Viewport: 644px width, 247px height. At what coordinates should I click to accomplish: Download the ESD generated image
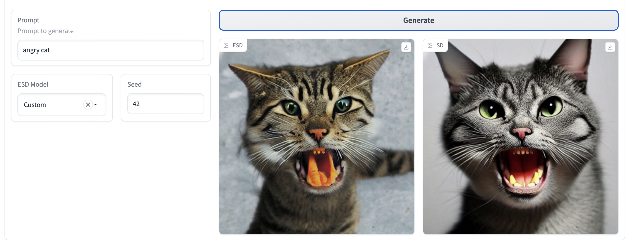(x=406, y=47)
